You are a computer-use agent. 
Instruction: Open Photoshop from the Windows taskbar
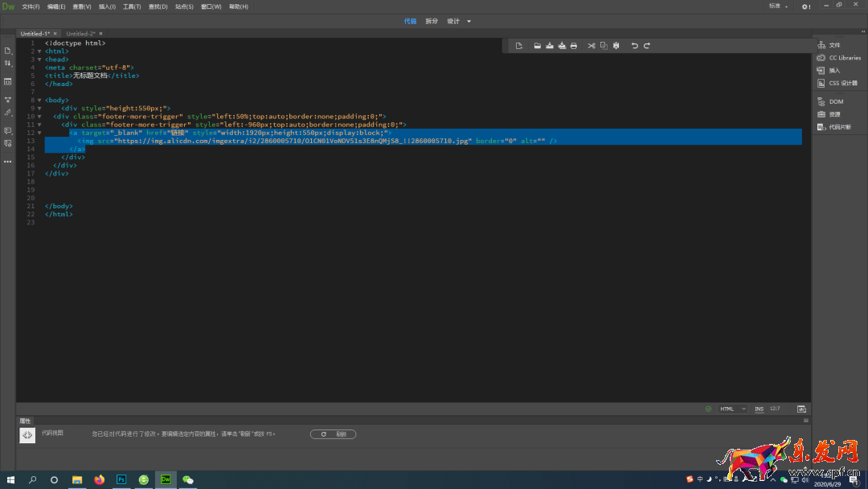click(121, 479)
